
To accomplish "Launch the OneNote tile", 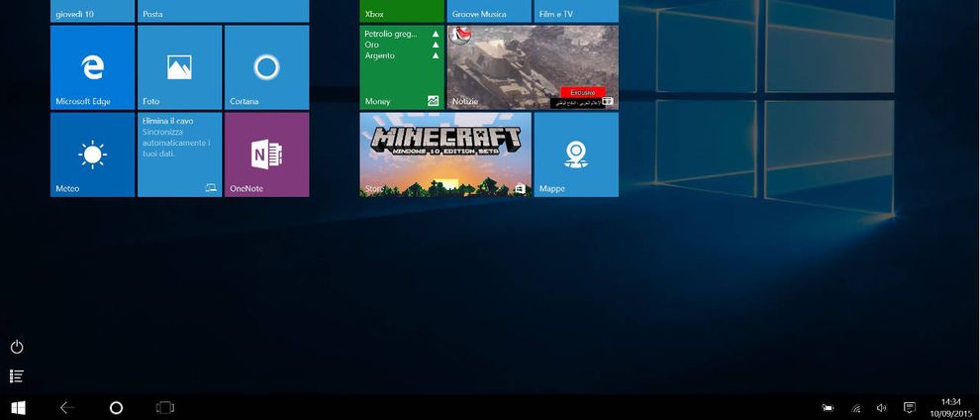I will coord(266,155).
